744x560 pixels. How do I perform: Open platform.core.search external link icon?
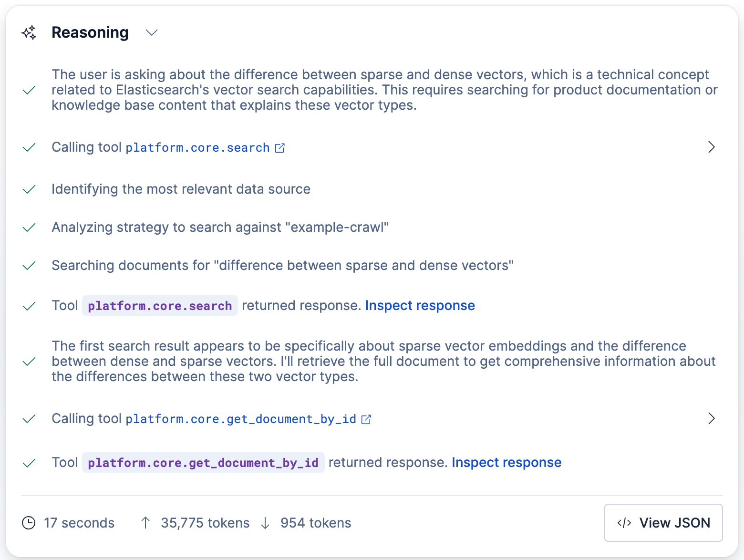[x=280, y=148]
